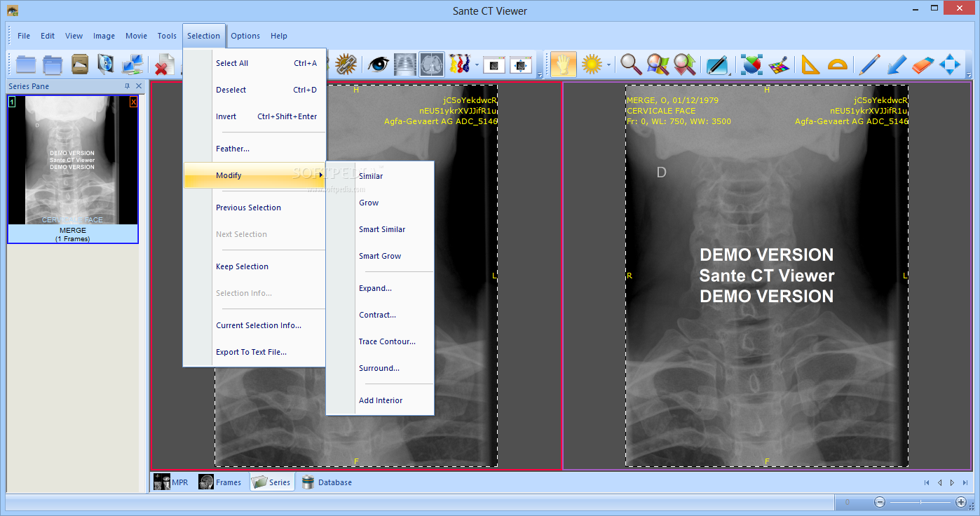Switch to the Frames tab

point(220,482)
